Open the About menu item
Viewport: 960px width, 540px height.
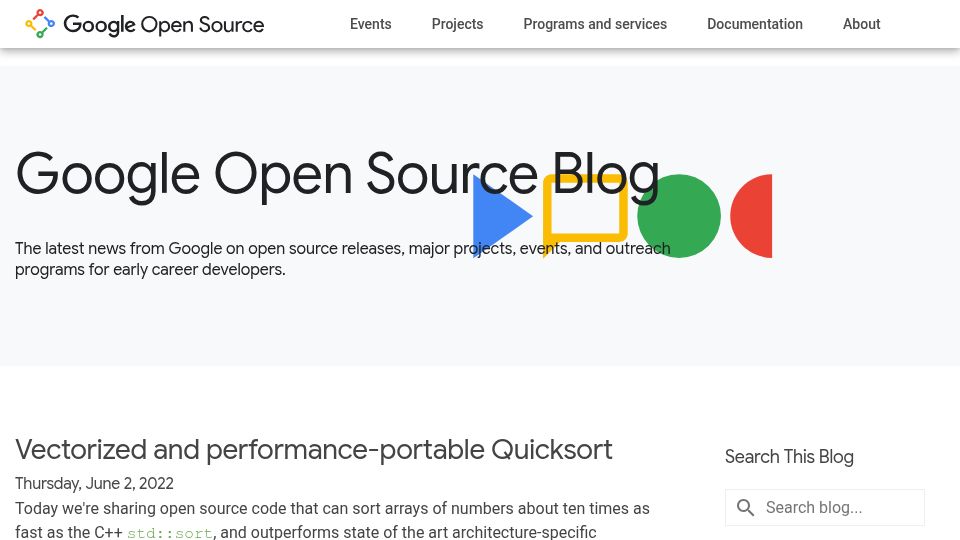(861, 24)
